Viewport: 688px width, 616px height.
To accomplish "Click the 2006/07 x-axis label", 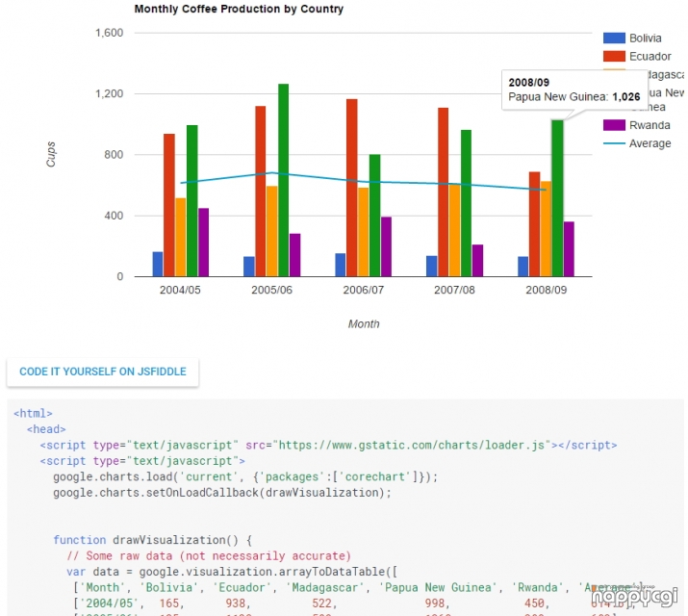I will coord(364,290).
